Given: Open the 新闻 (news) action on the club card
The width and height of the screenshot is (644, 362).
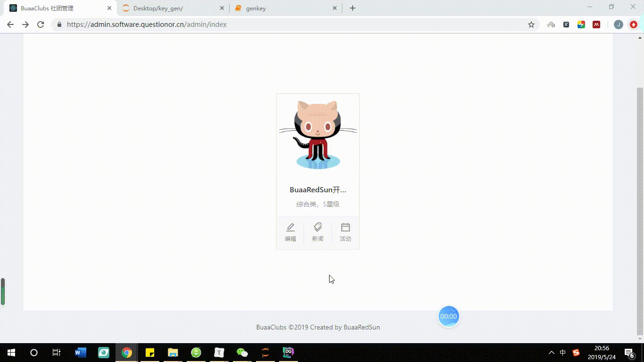Looking at the screenshot, I should click(318, 232).
